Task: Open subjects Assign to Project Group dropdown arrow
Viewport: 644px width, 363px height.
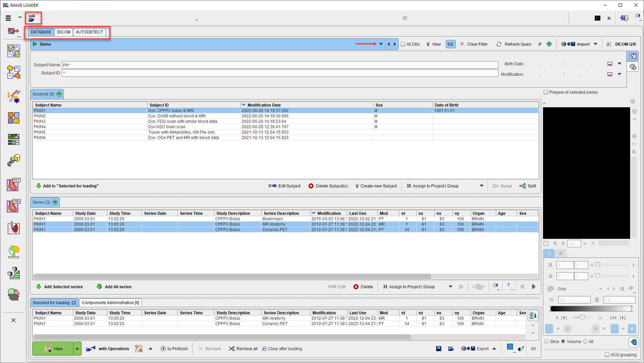Action: [x=481, y=186]
